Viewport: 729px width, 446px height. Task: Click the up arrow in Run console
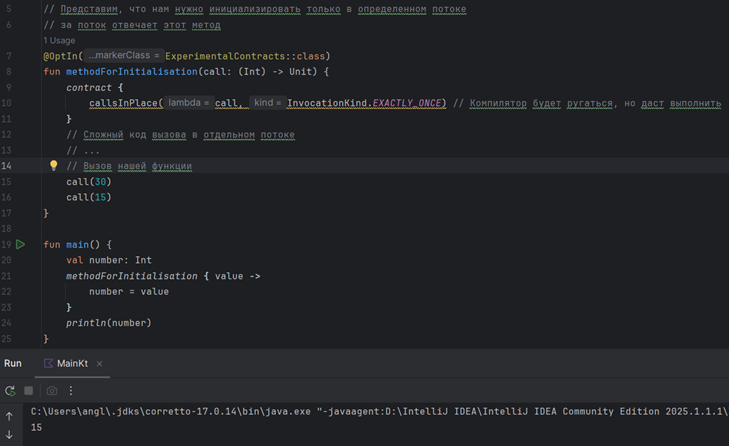[x=10, y=416]
